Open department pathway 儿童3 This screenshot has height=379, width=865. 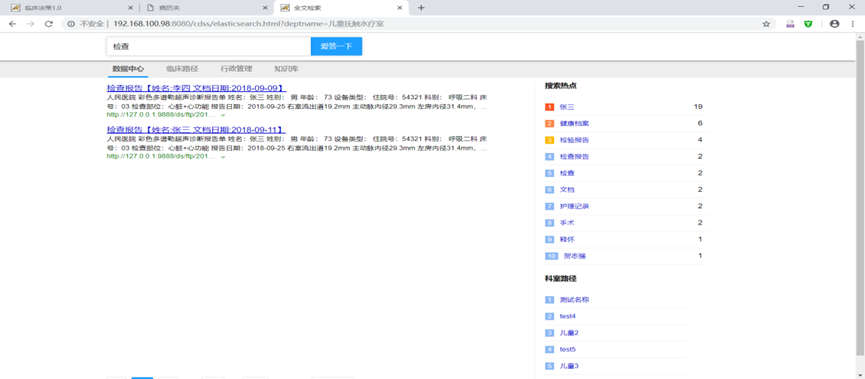(x=569, y=366)
